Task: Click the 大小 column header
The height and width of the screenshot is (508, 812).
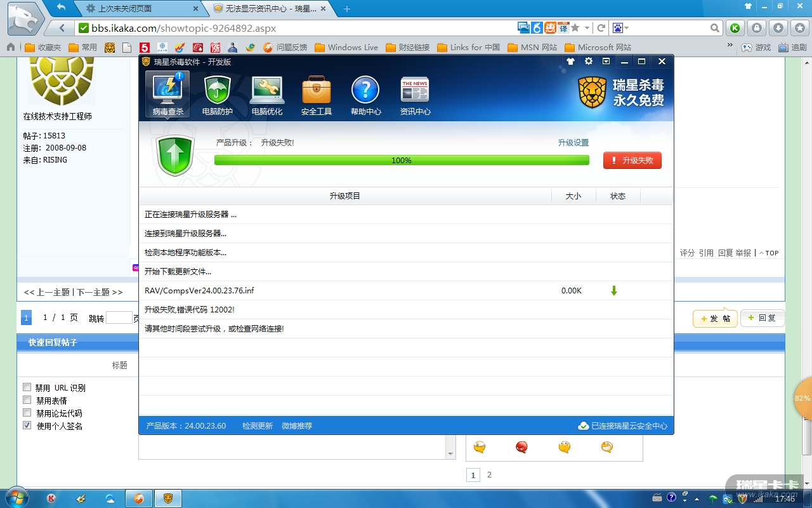Action: tap(573, 196)
